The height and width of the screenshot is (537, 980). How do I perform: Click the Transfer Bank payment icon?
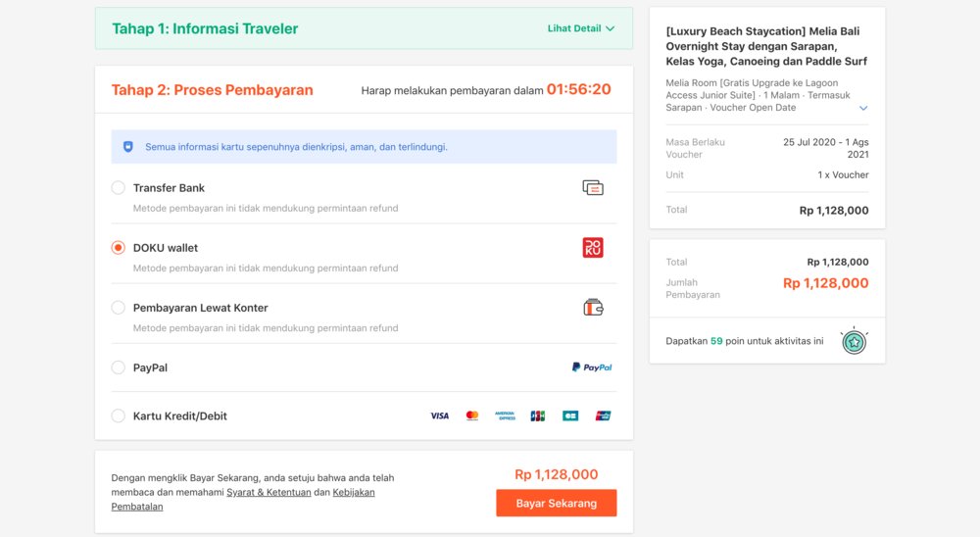point(592,188)
